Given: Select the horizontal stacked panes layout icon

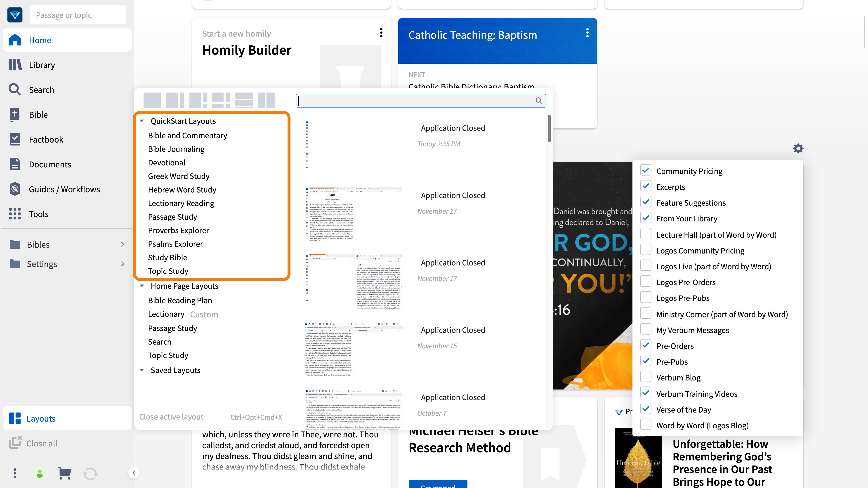Looking at the screenshot, I should 244,100.
